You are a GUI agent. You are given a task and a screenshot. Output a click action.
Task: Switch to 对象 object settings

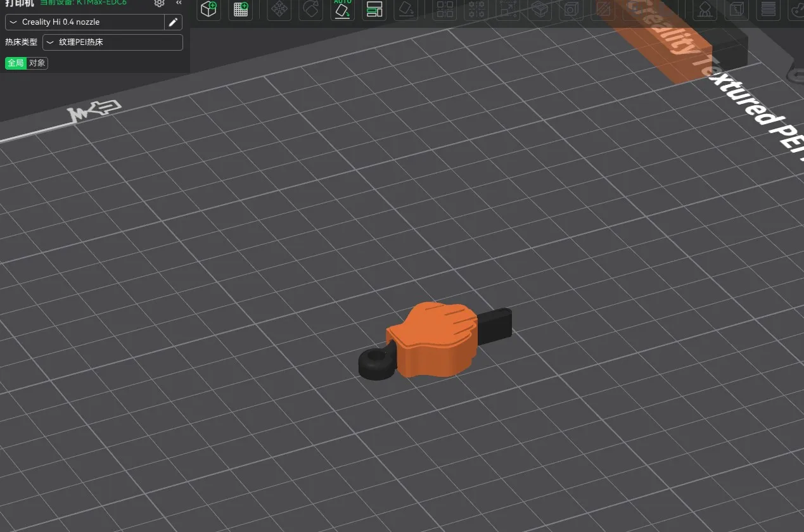pyautogui.click(x=37, y=63)
